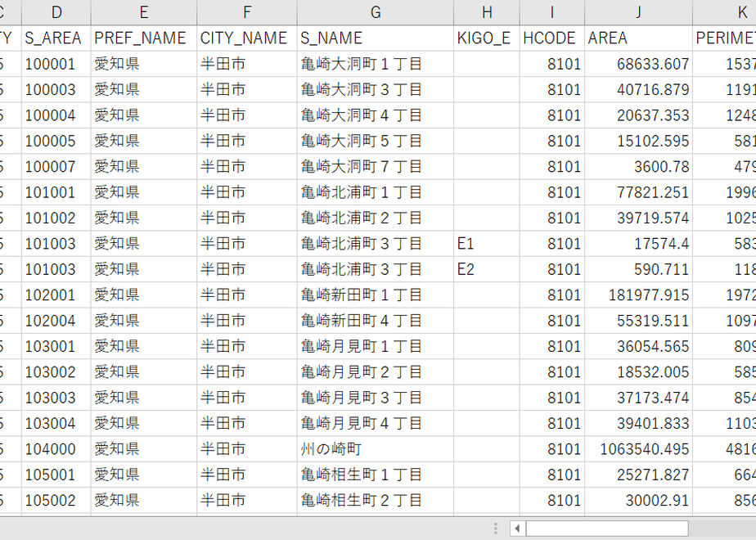Screen dimensions: 756x540
Task: Select the HCODE header cell
Action: [x=552, y=38]
